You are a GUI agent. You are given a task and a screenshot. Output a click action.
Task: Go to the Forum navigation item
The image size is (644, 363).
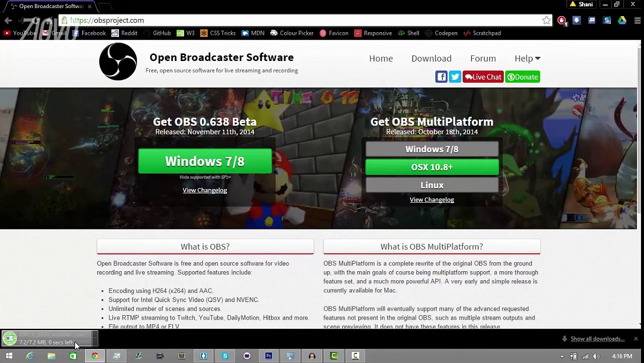point(483,58)
